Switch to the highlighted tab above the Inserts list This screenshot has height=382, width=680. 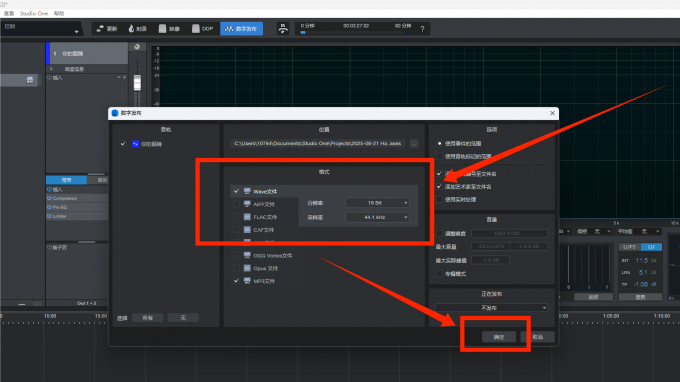(66, 180)
